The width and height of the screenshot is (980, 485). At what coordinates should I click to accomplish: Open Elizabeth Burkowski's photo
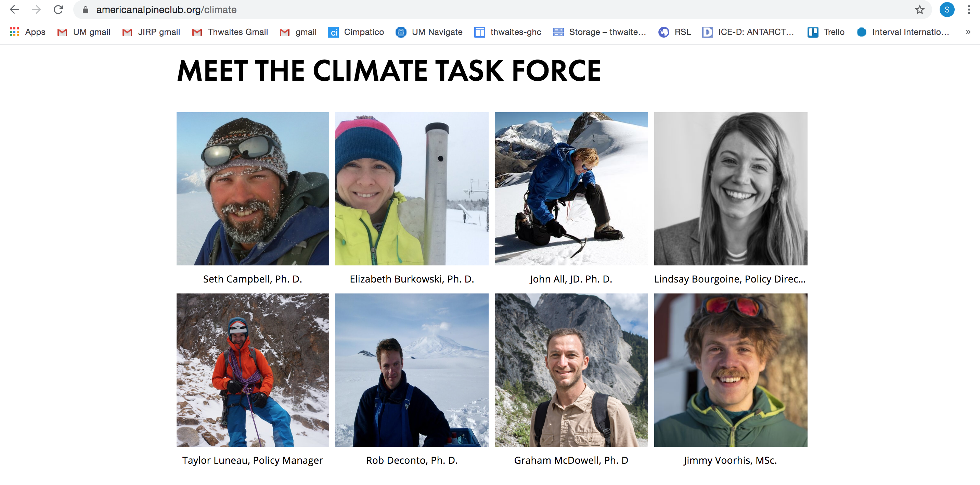412,188
